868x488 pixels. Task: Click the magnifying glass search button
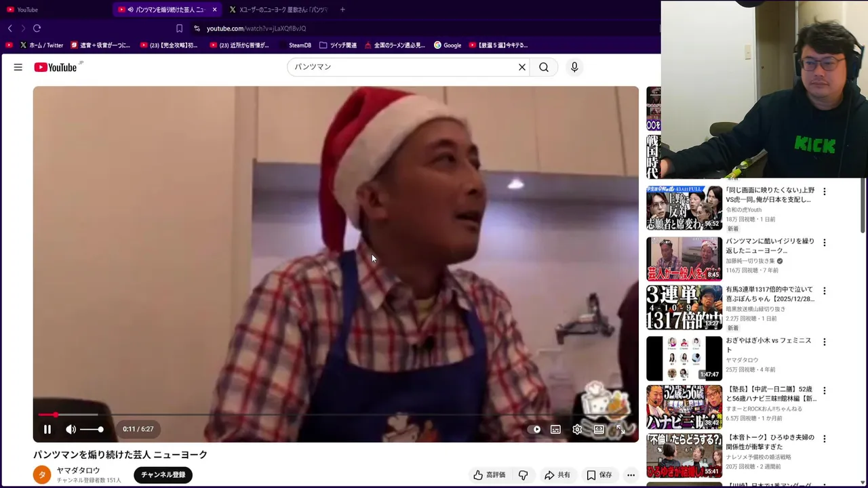(544, 67)
